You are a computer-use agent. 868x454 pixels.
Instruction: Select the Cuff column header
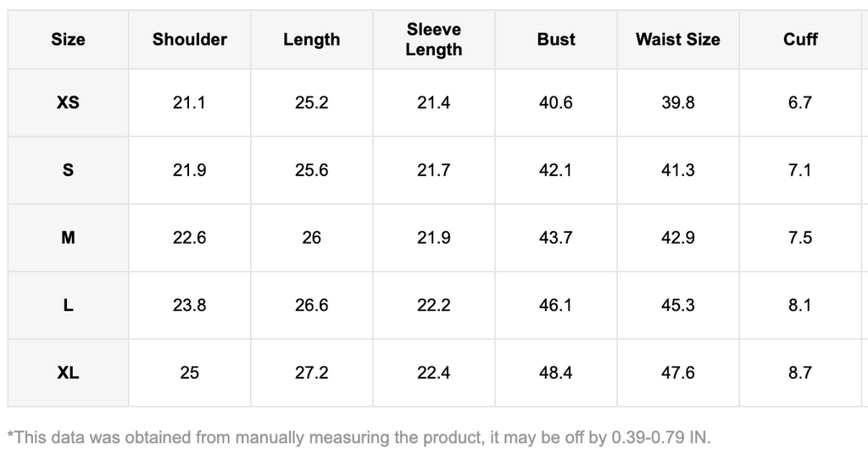800,40
